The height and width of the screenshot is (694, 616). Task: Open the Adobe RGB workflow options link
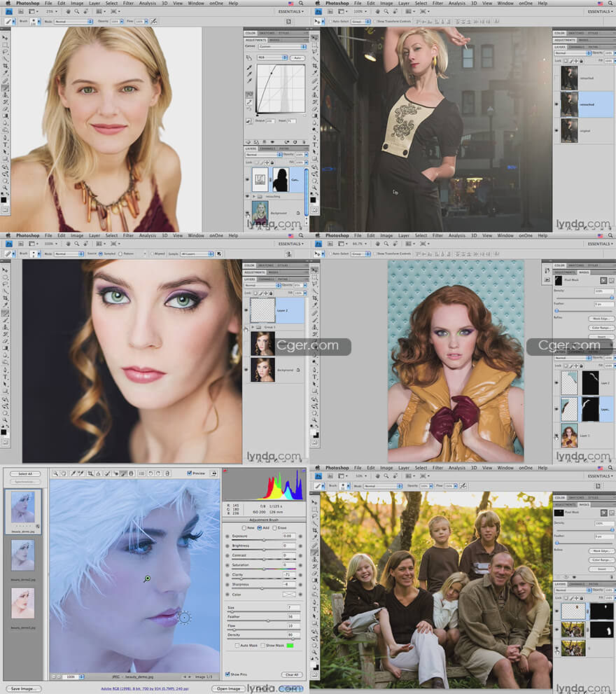click(x=145, y=688)
